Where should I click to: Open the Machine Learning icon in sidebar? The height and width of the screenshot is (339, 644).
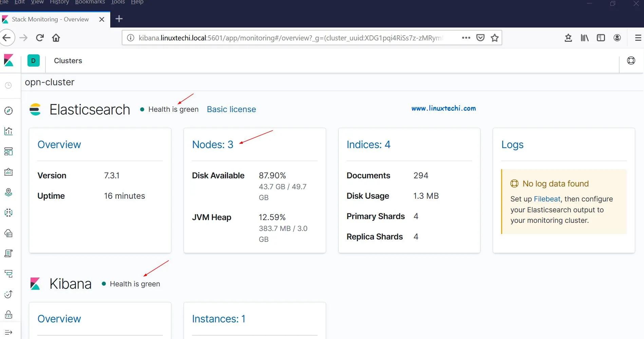coord(8,213)
